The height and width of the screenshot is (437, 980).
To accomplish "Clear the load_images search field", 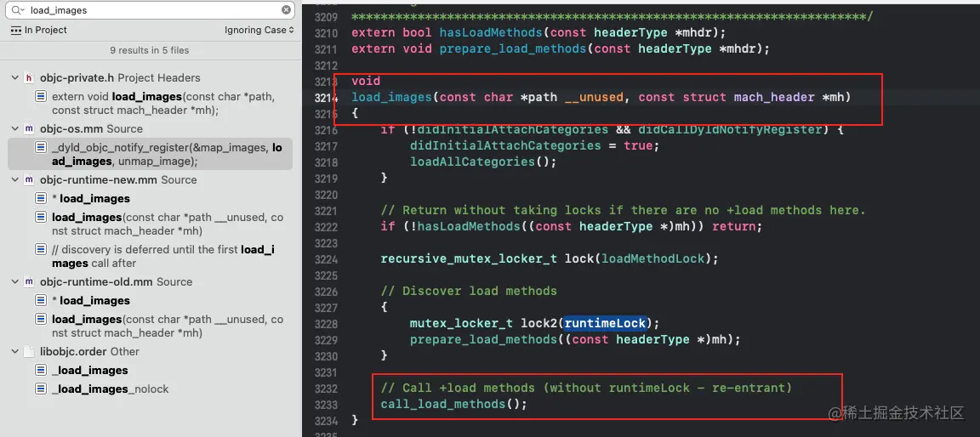I will [x=286, y=10].
